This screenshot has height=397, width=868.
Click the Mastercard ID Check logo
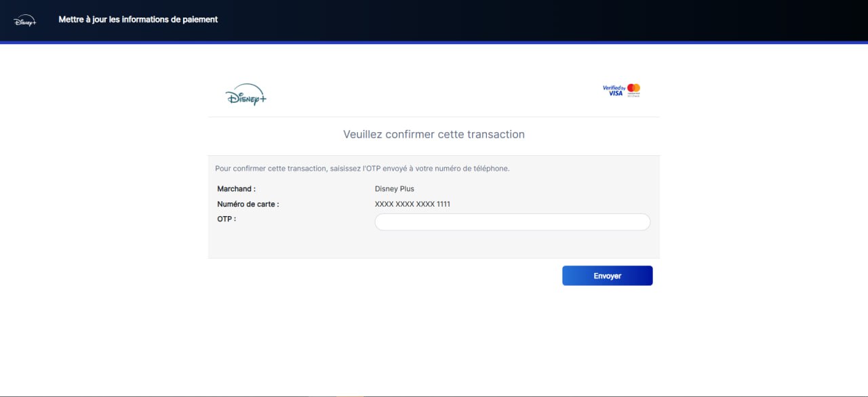[633, 89]
